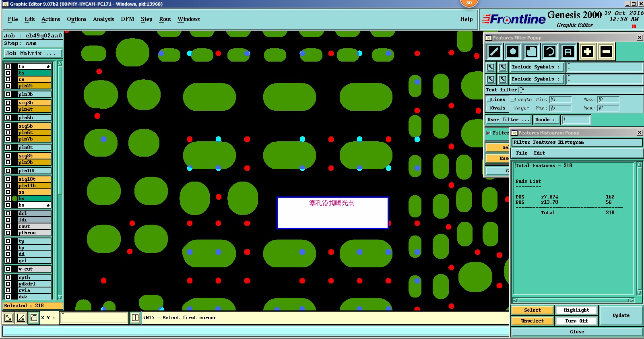644x339 pixels.
Task: Enable the Ovals checkbox in the filter popup
Action: [489, 108]
